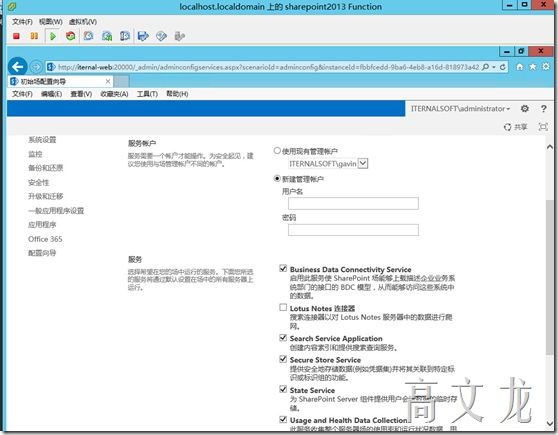This screenshot has height=435, width=558.
Task: Expand ITERNALSOFT\administrator user menu
Action: pos(460,109)
